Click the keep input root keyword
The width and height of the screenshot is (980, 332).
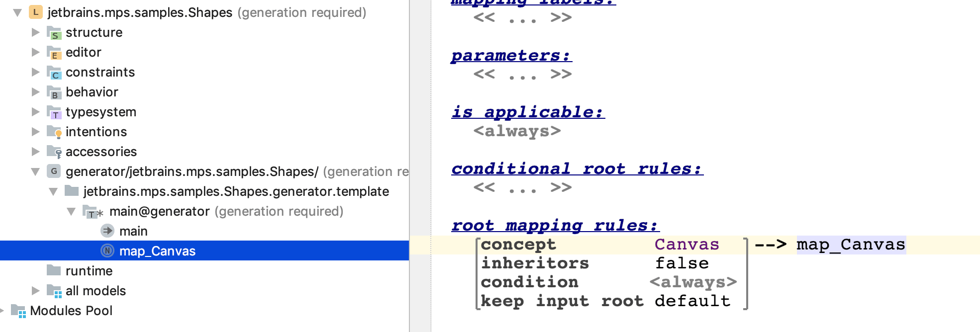(x=562, y=301)
